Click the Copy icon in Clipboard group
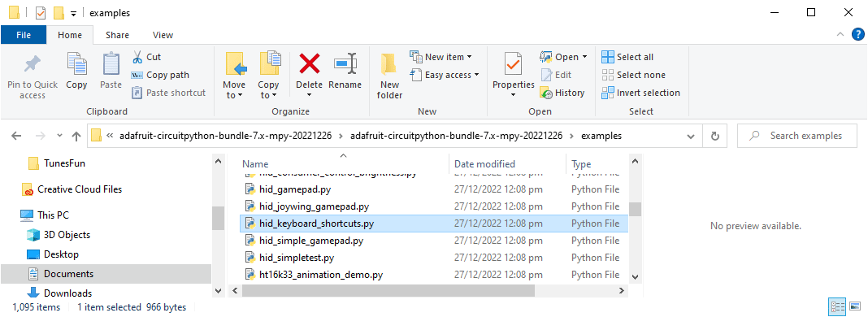The image size is (868, 317). coord(76,63)
